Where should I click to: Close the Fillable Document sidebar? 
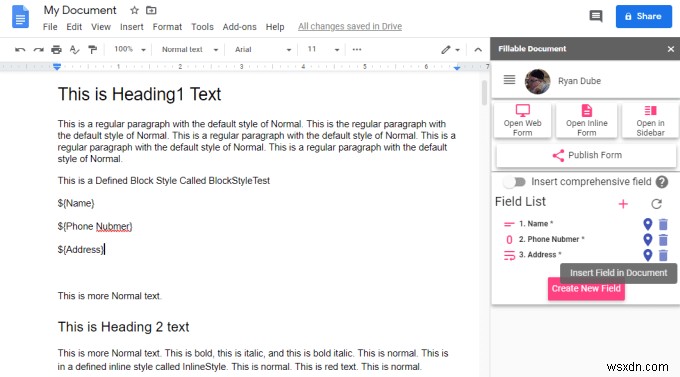(x=670, y=49)
